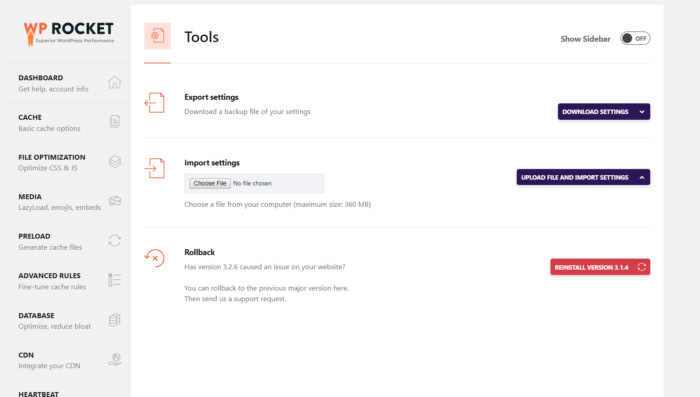
Task: Open the Dashboard menu section
Action: point(69,83)
